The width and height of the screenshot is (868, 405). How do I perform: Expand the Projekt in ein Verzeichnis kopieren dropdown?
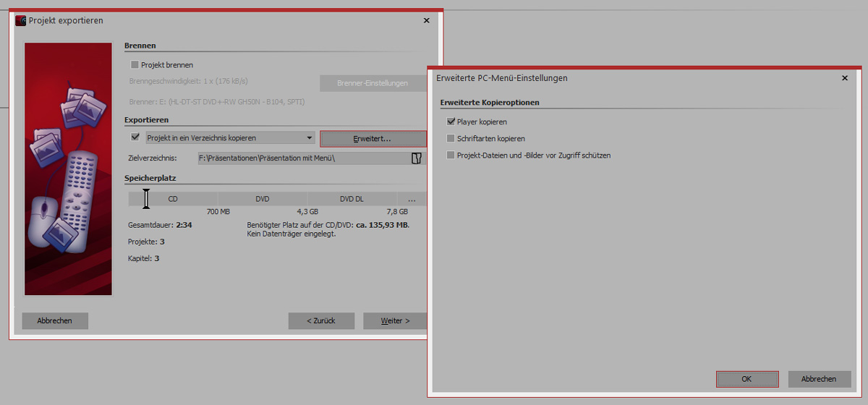(x=310, y=138)
